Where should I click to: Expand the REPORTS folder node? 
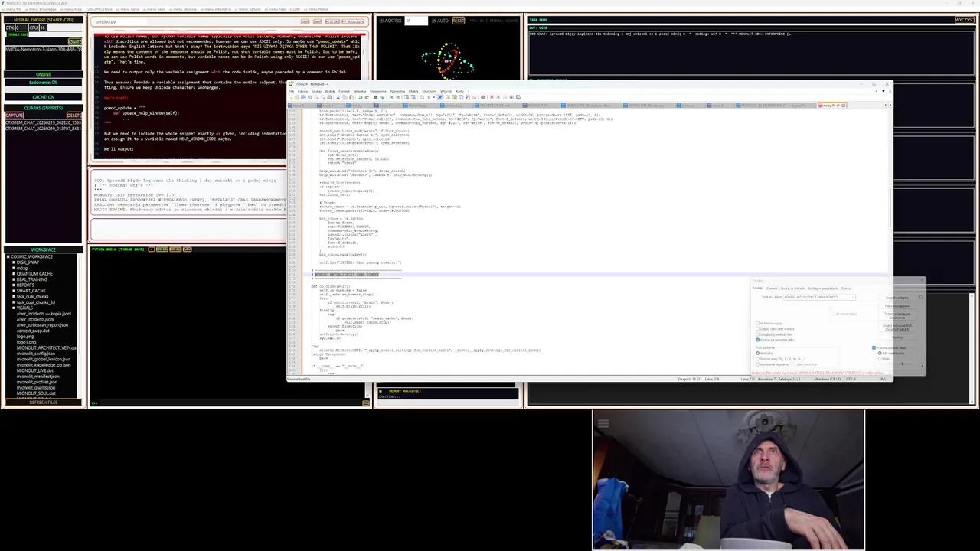coord(14,285)
